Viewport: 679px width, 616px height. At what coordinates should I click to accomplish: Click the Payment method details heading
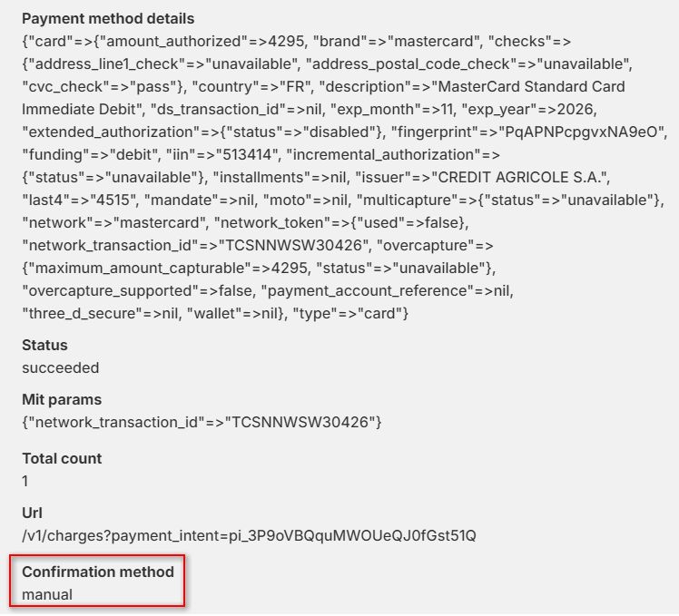click(108, 18)
